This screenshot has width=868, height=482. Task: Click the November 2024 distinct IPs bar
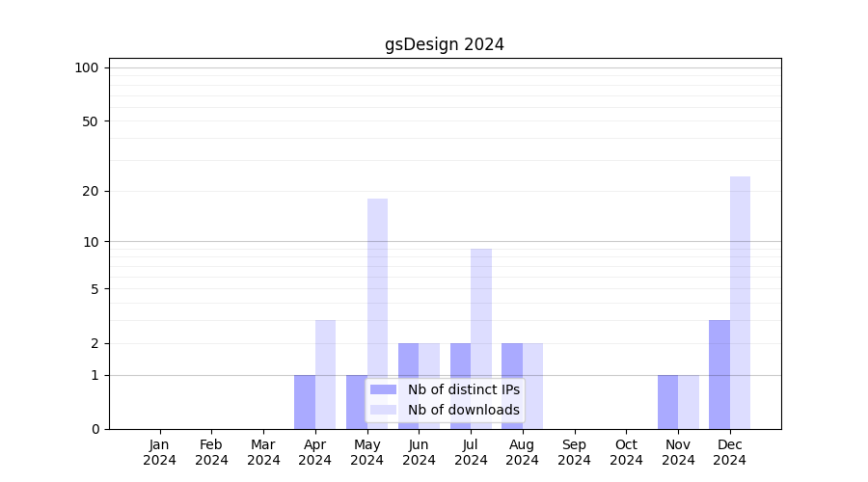point(667,402)
